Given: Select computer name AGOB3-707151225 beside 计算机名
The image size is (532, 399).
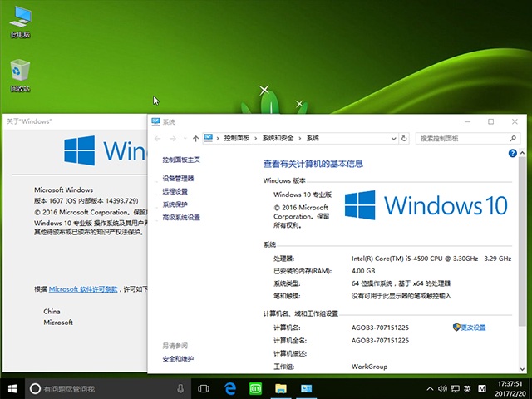Looking at the screenshot, I should click(380, 328).
